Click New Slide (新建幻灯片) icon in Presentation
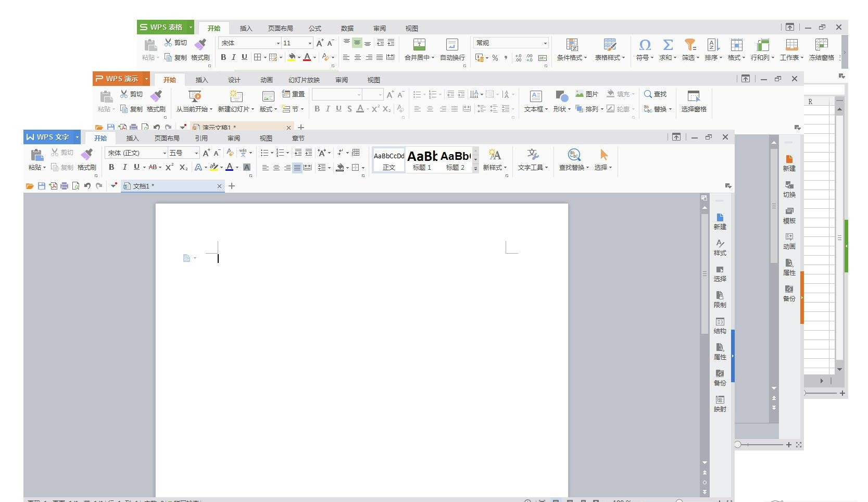The width and height of the screenshot is (868, 502). (236, 96)
